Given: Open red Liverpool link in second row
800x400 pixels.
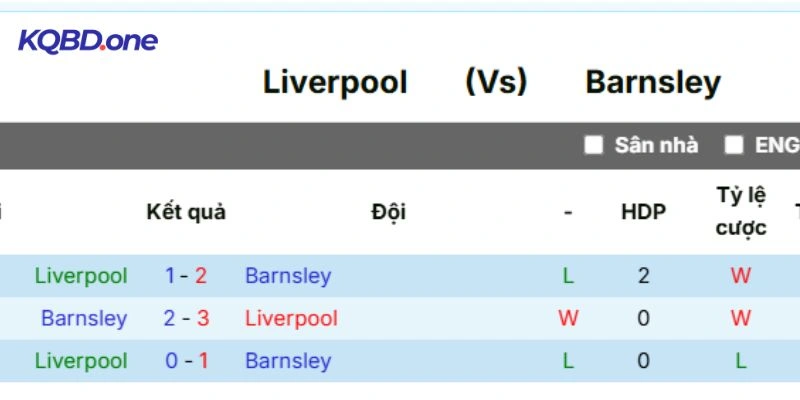Looking at the screenshot, I should (291, 319).
